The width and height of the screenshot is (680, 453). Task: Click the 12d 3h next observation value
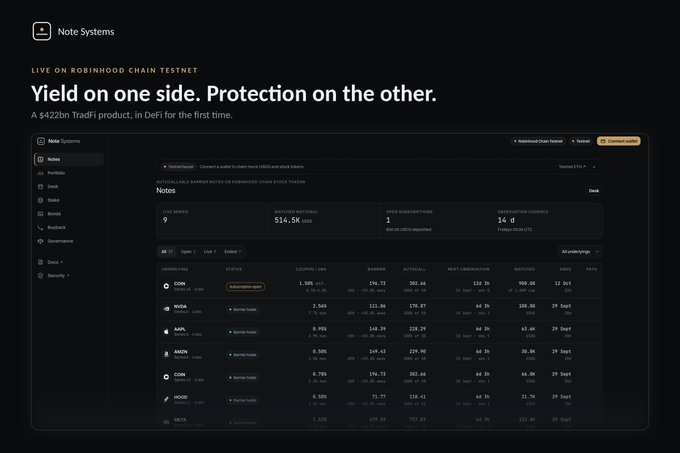pyautogui.click(x=481, y=284)
